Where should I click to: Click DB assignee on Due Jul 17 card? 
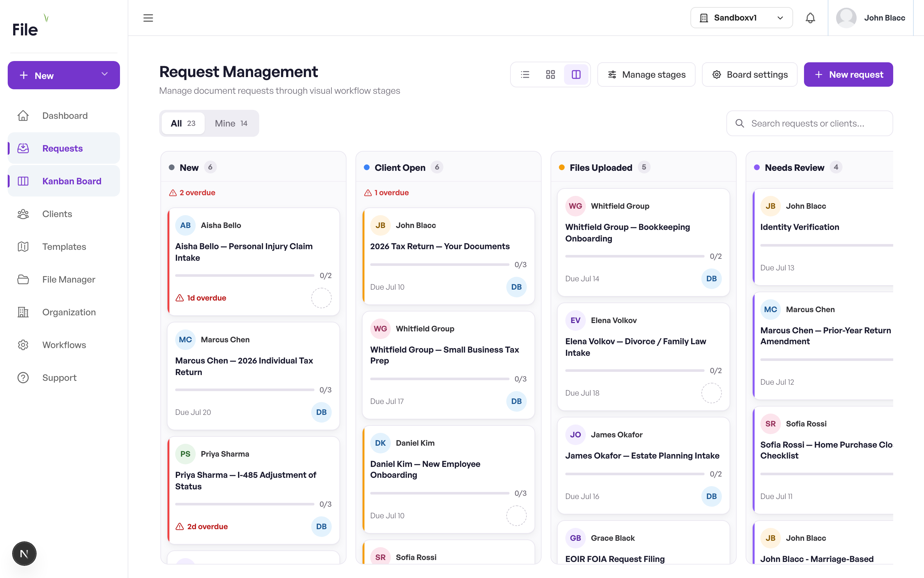tap(516, 401)
